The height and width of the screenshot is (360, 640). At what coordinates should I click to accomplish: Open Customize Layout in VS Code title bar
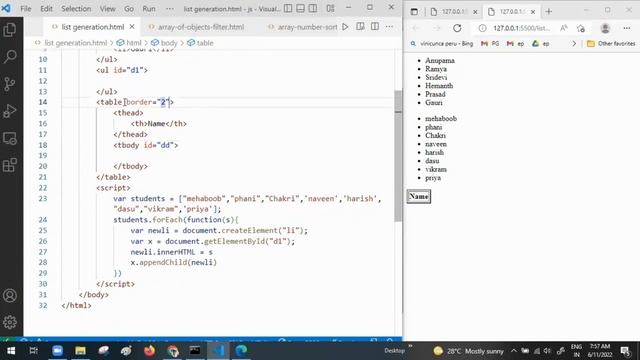pyautogui.click(x=331, y=8)
